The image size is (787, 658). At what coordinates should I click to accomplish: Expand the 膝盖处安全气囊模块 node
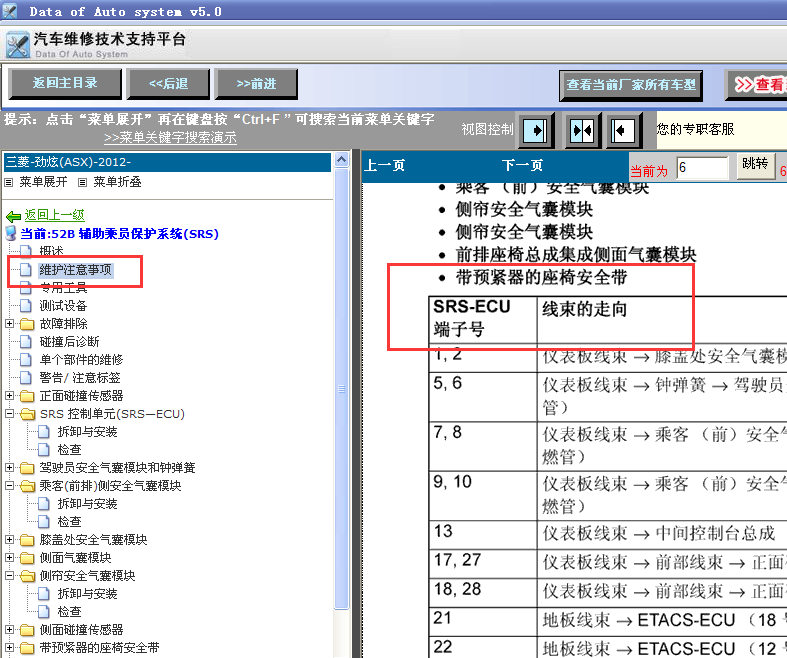pos(9,540)
